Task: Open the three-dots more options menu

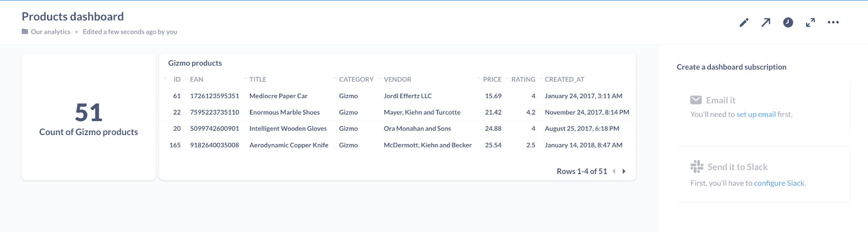Action: (x=833, y=22)
